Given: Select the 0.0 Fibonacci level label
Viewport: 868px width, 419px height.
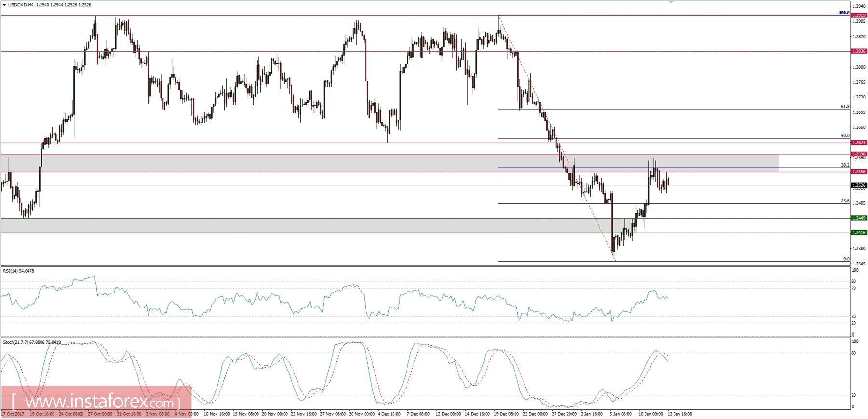Looking at the screenshot, I should (846, 259).
